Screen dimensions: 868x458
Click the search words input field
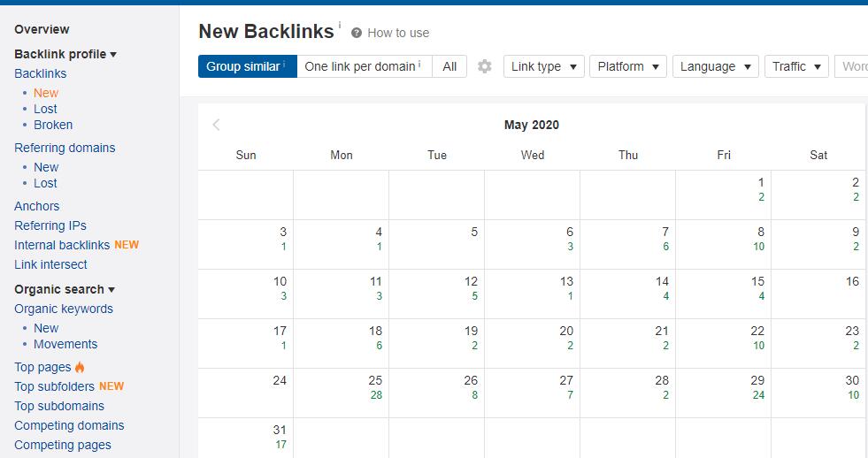(x=853, y=66)
